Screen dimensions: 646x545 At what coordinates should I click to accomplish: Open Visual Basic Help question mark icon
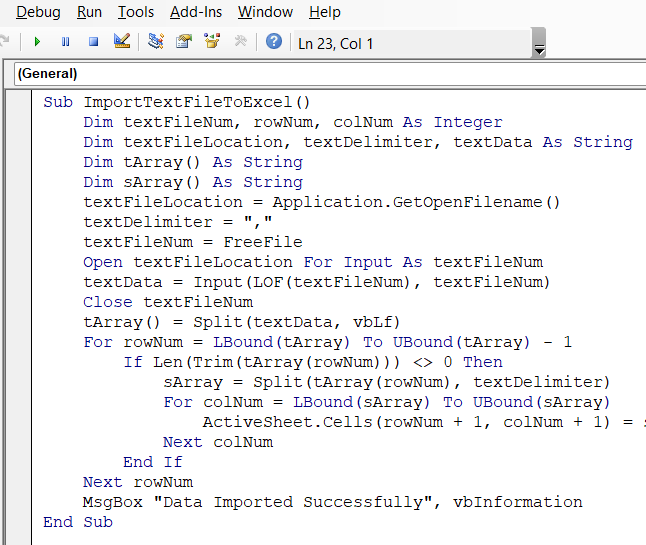pos(274,41)
